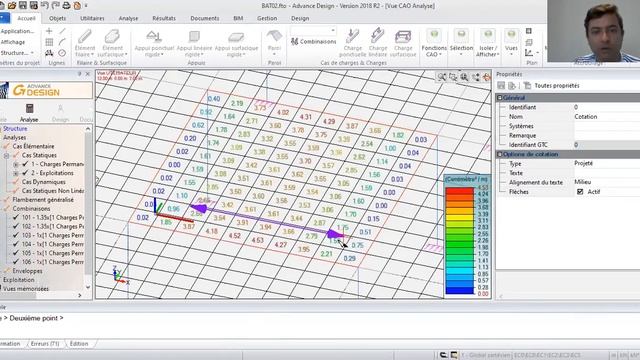
Task: Select the Arc tool in Lignes group
Action: click(x=62, y=42)
